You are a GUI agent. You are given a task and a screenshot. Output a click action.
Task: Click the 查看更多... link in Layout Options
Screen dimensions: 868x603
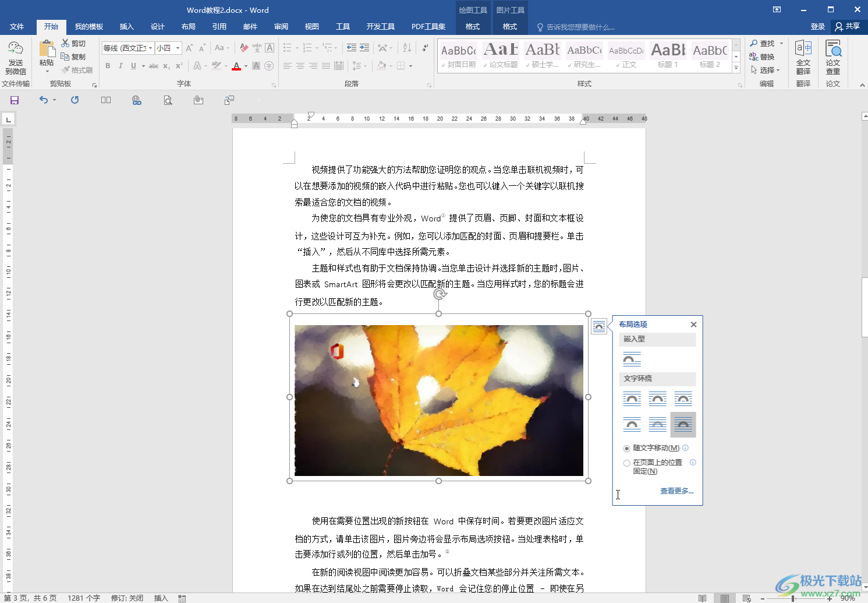point(676,491)
